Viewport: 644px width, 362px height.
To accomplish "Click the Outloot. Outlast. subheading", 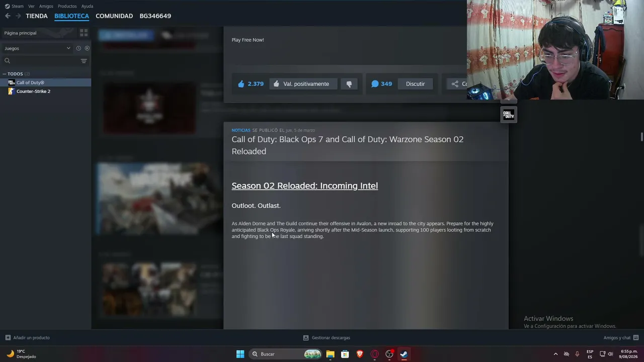I will (x=256, y=206).
